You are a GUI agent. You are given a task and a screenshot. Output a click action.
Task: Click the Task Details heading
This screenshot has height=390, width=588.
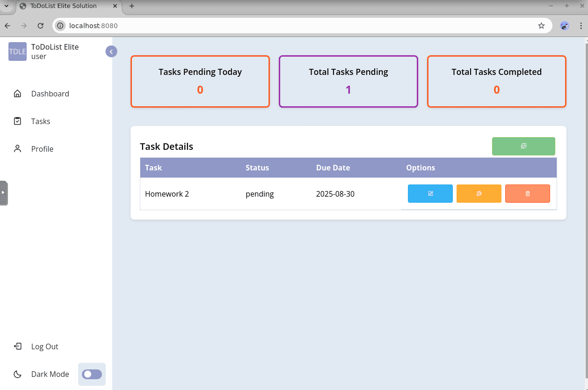point(167,147)
